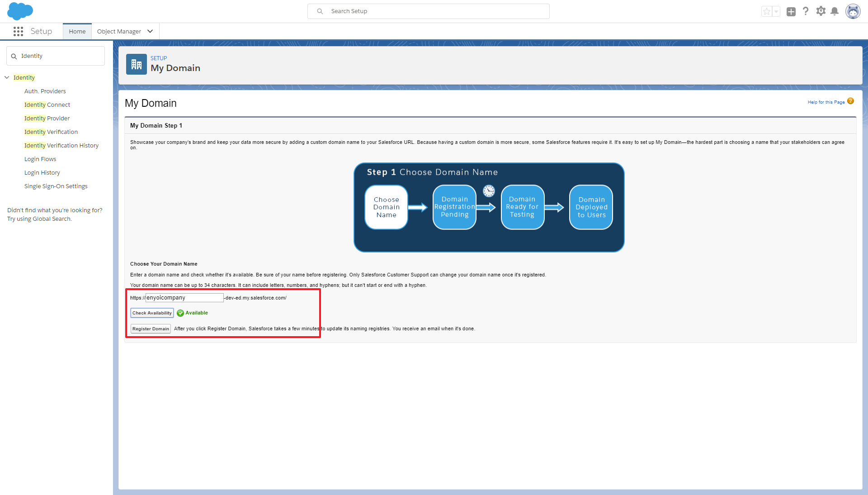Switch to the Home tab

[77, 31]
